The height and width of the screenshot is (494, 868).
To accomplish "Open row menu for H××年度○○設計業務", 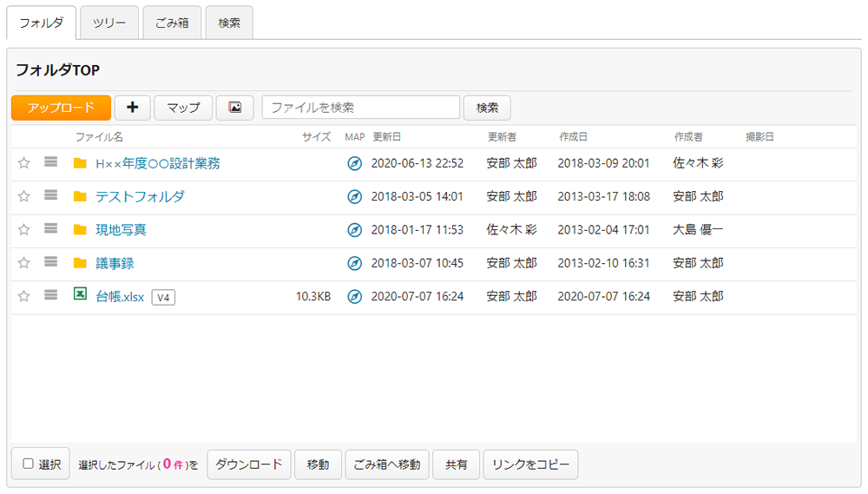I will click(51, 162).
